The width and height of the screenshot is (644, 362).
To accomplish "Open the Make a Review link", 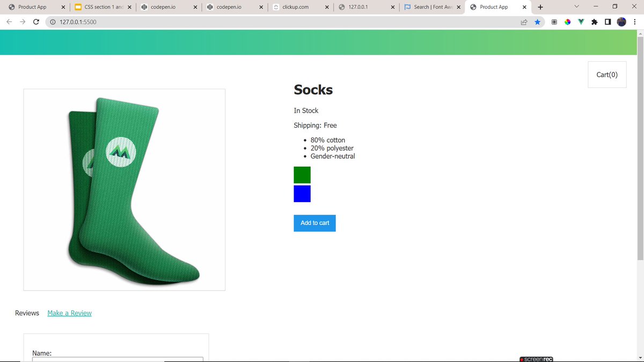I will (69, 313).
